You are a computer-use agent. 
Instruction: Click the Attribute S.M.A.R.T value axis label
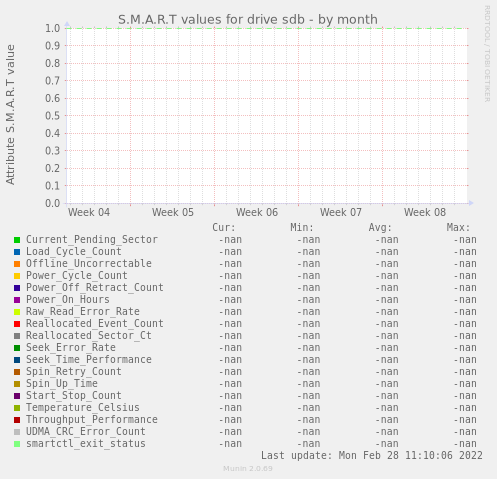(10, 115)
